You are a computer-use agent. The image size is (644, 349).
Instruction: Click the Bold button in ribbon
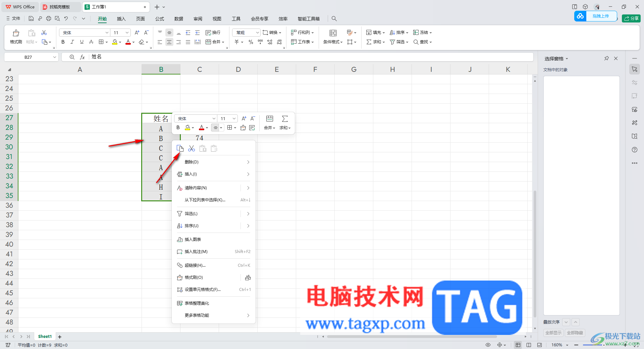(x=63, y=42)
